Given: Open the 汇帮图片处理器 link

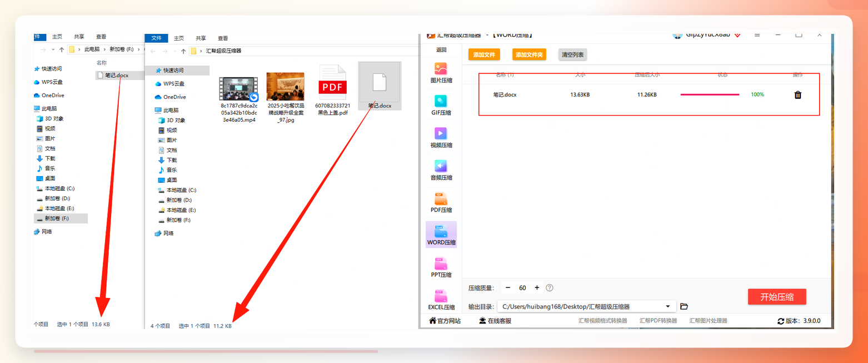Looking at the screenshot, I should tap(709, 321).
